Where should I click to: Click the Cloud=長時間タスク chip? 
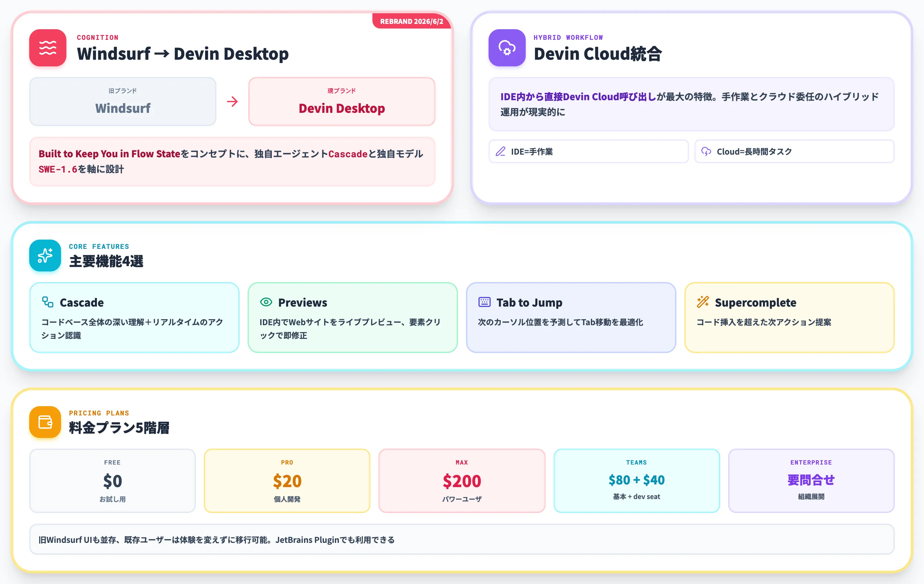point(794,152)
